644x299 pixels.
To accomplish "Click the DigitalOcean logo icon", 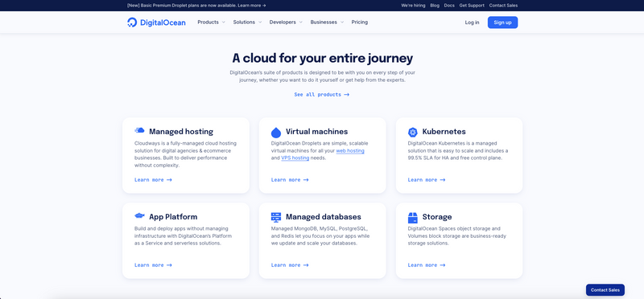I will pyautogui.click(x=132, y=23).
